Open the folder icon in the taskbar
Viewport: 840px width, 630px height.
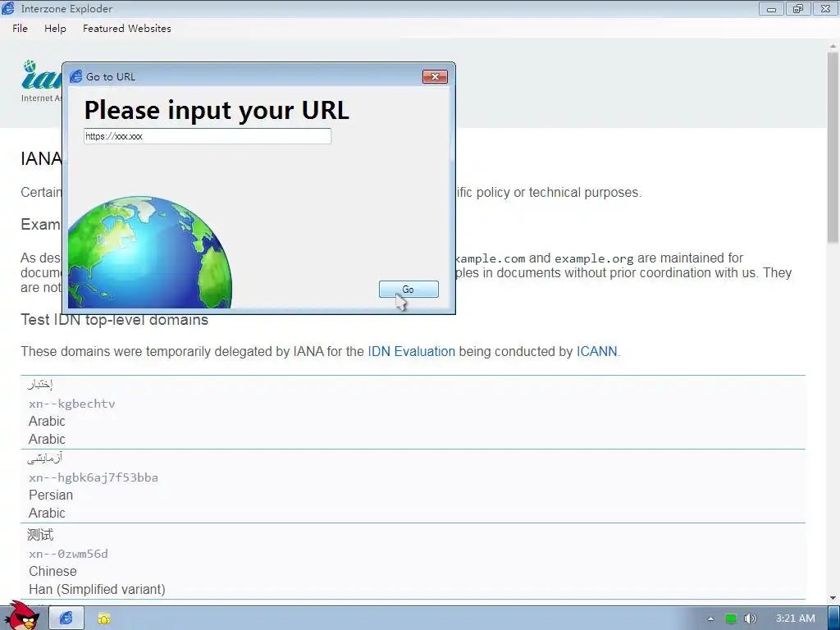[104, 619]
